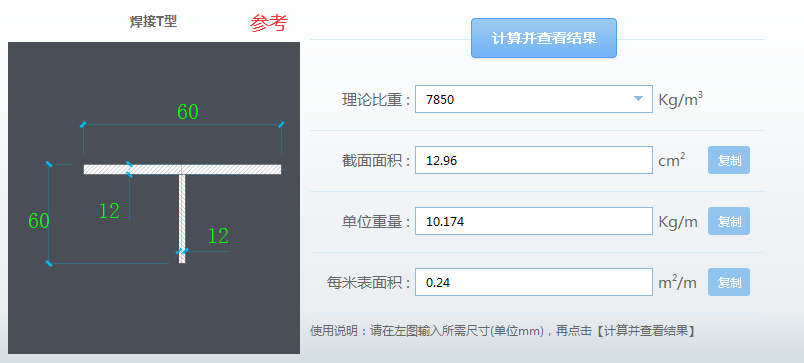Select the 7850 density combo box
Viewport: 804px width, 363px height.
pyautogui.click(x=533, y=99)
